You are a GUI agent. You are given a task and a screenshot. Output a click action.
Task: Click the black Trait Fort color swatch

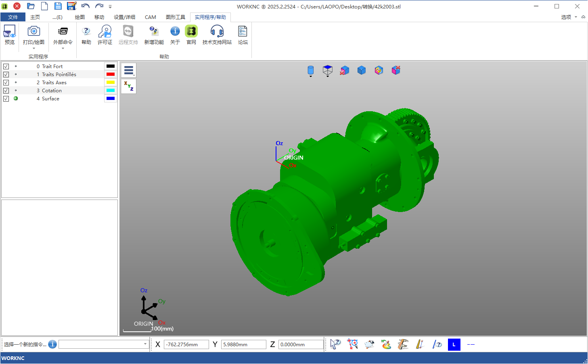coord(111,66)
